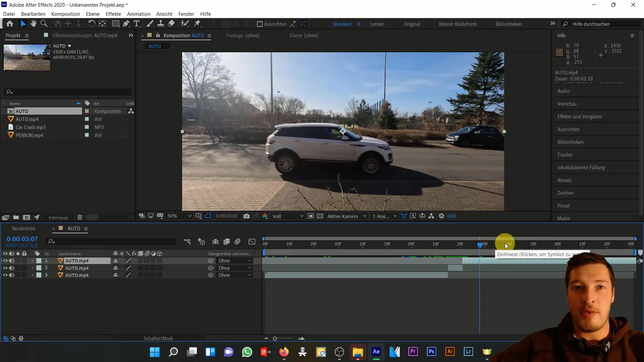Screen dimensions: 644x362
Task: Click the Effekte und Vorgaben panel button
Action: coord(581,116)
